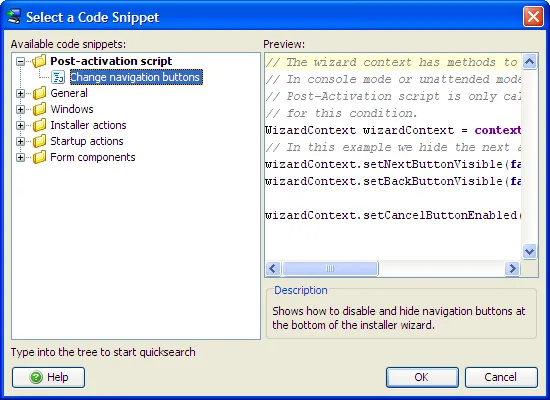Click the Post-activation script folder icon

[39, 61]
